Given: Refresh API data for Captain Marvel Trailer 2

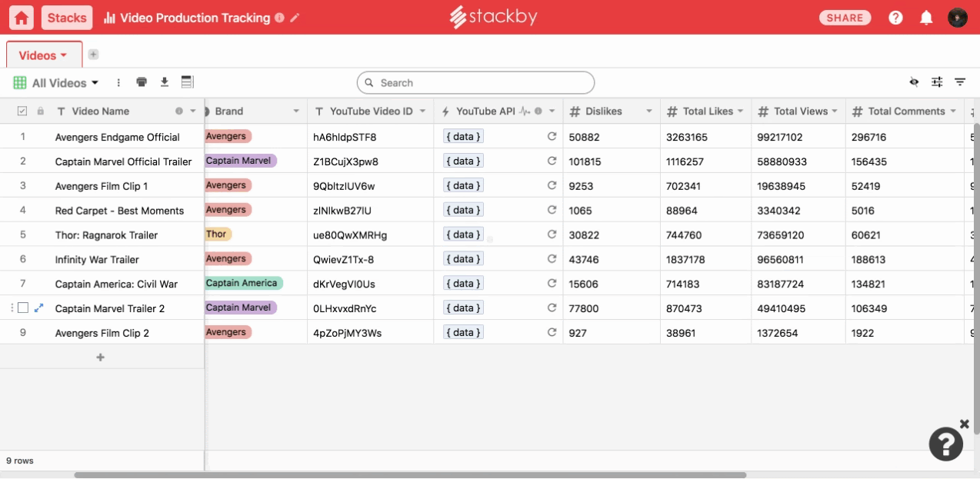Looking at the screenshot, I should [x=552, y=308].
